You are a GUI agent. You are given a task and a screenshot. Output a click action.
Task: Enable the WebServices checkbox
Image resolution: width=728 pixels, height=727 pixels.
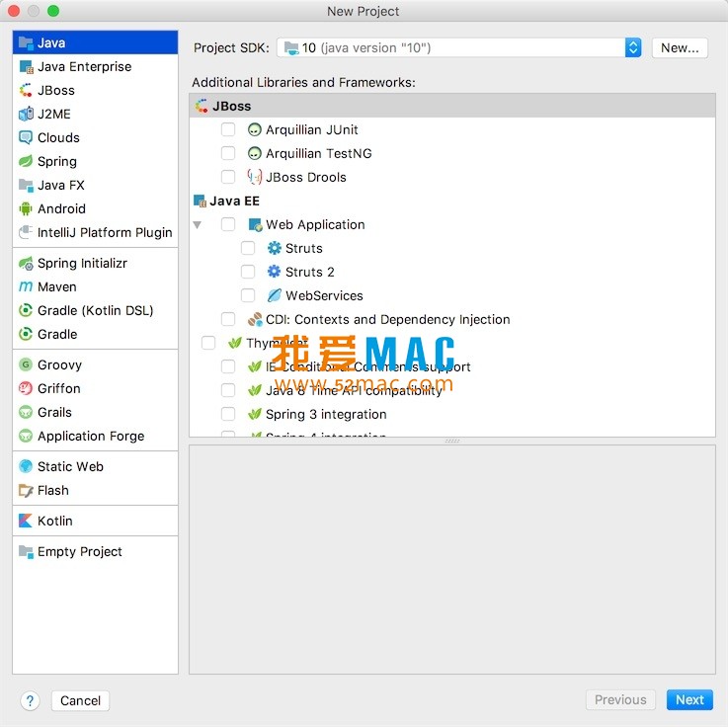[248, 295]
